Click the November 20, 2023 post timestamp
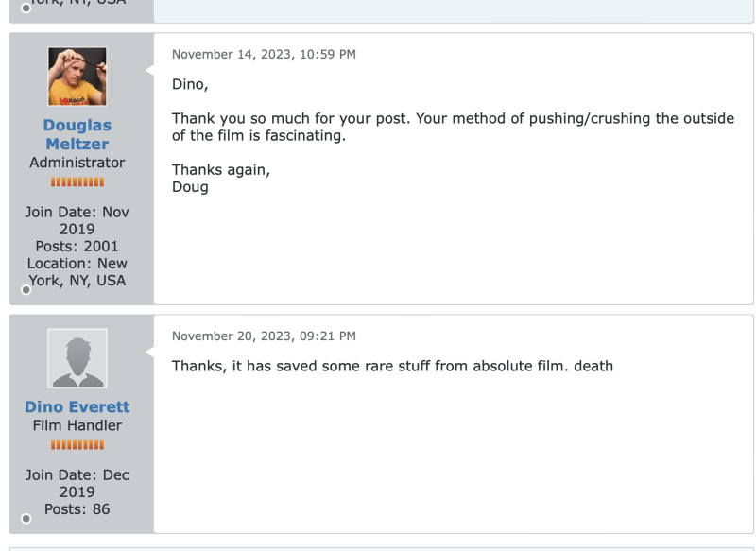Viewport: 756px width, 551px height. click(x=264, y=336)
